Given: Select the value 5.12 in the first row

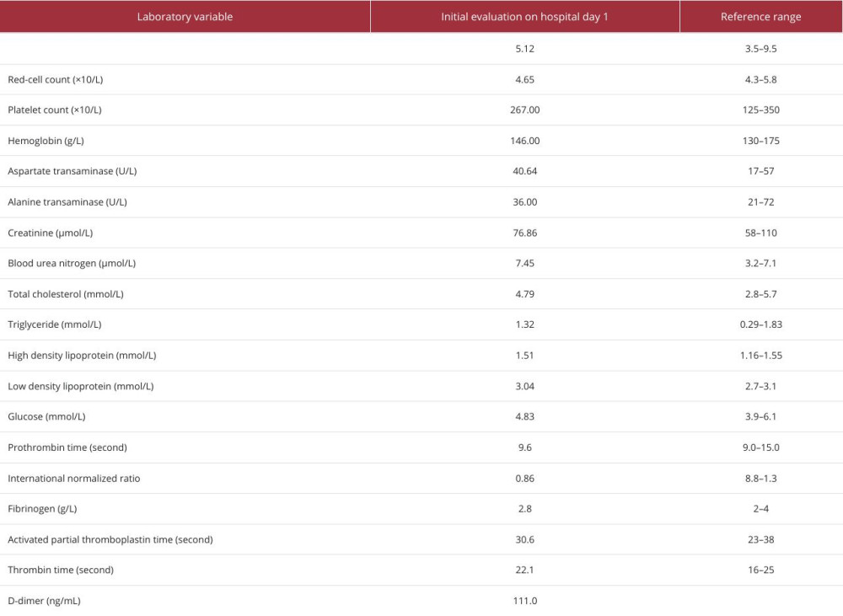Looking at the screenshot, I should point(524,48).
